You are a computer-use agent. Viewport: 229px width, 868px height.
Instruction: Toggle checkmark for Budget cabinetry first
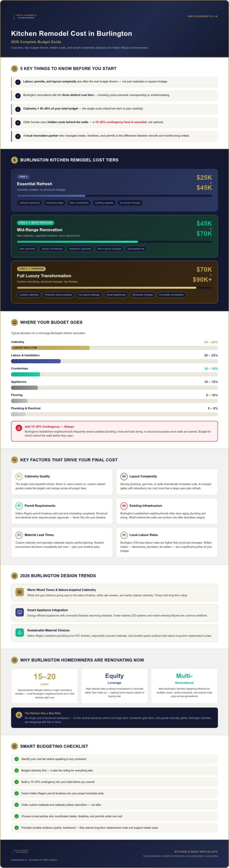coord(17,770)
